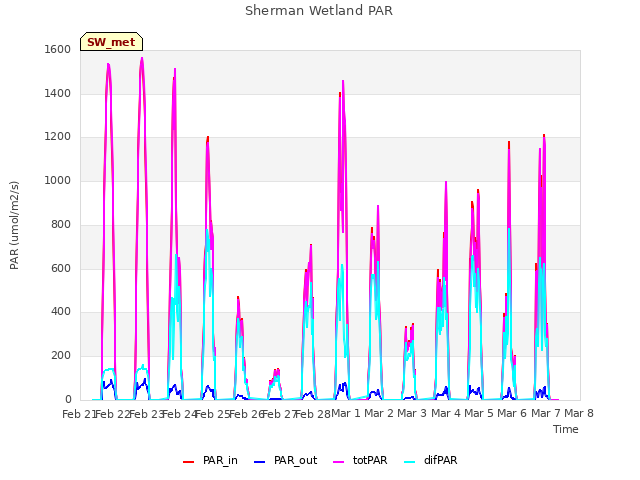The height and width of the screenshot is (480, 640).
Task: Click the 0 y-axis tick label
Action: coord(68,399)
